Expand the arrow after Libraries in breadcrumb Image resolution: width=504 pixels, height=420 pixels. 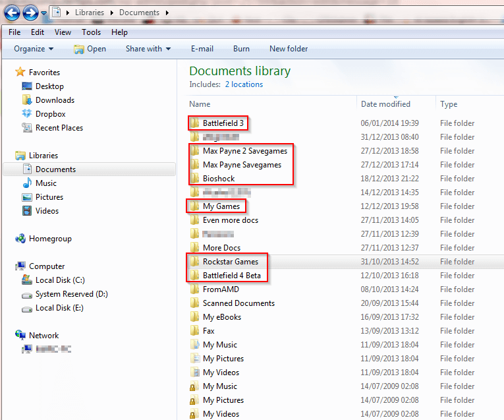112,13
